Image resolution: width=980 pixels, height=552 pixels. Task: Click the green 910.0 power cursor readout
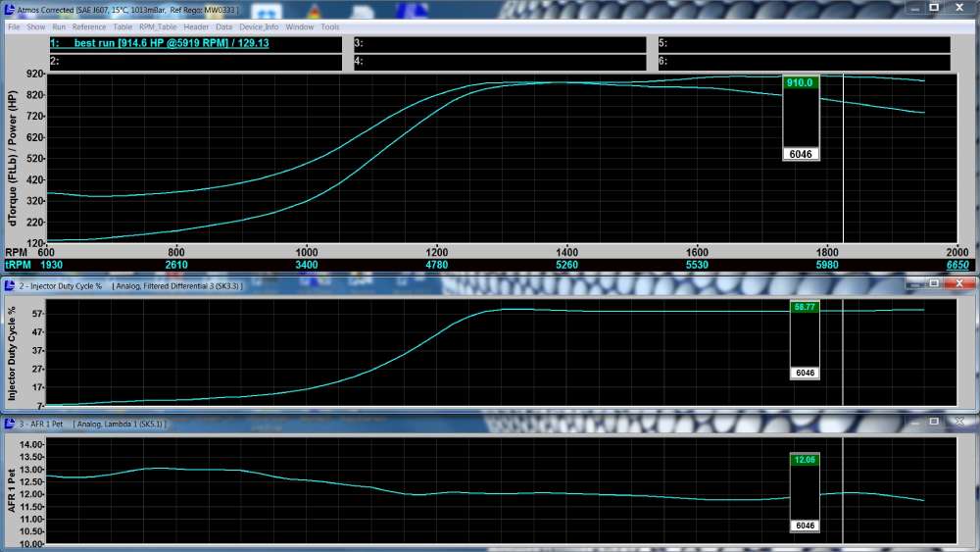pyautogui.click(x=800, y=83)
